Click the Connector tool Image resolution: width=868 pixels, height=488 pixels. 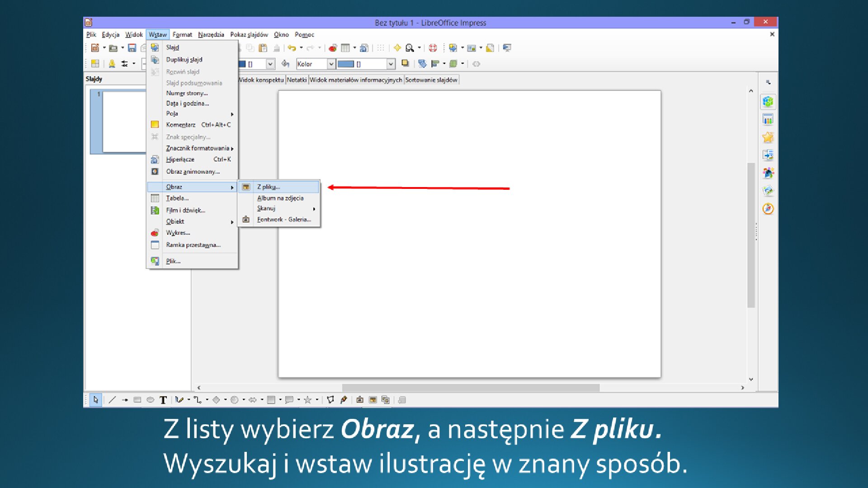pyautogui.click(x=197, y=399)
